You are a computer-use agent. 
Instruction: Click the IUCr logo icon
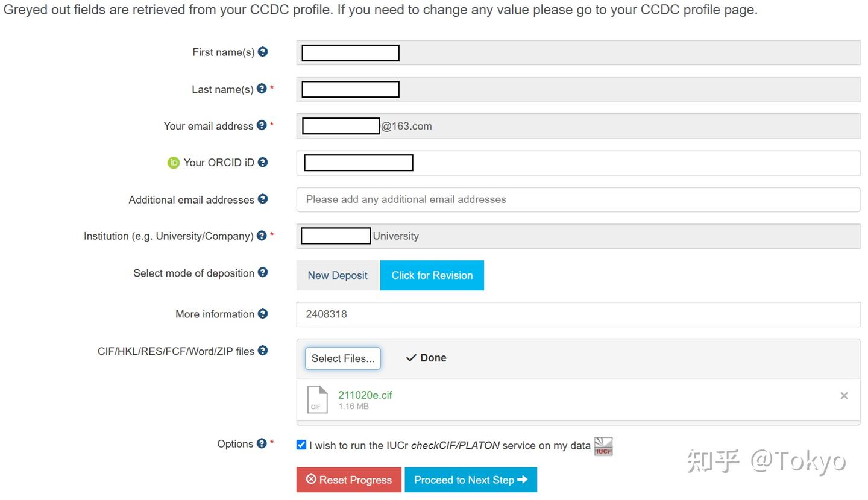point(603,446)
